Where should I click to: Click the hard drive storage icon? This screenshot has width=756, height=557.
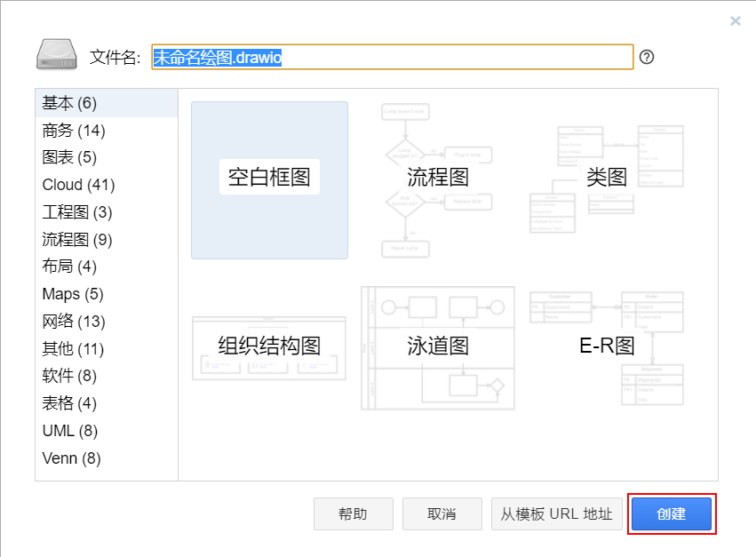point(56,54)
